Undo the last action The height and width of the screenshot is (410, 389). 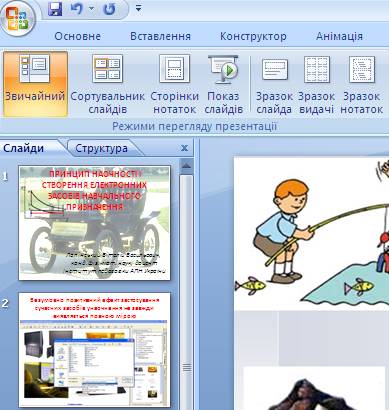76,9
